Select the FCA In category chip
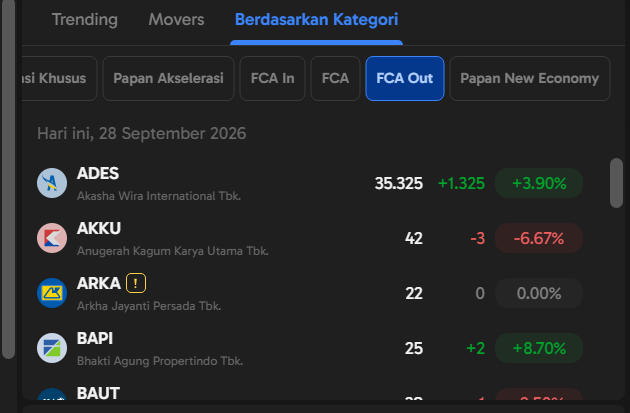Image resolution: width=630 pixels, height=413 pixels. [x=272, y=78]
